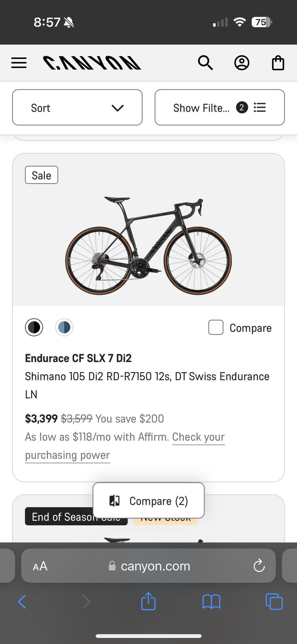
Task: Expand the Sort dropdown
Action: (77, 107)
